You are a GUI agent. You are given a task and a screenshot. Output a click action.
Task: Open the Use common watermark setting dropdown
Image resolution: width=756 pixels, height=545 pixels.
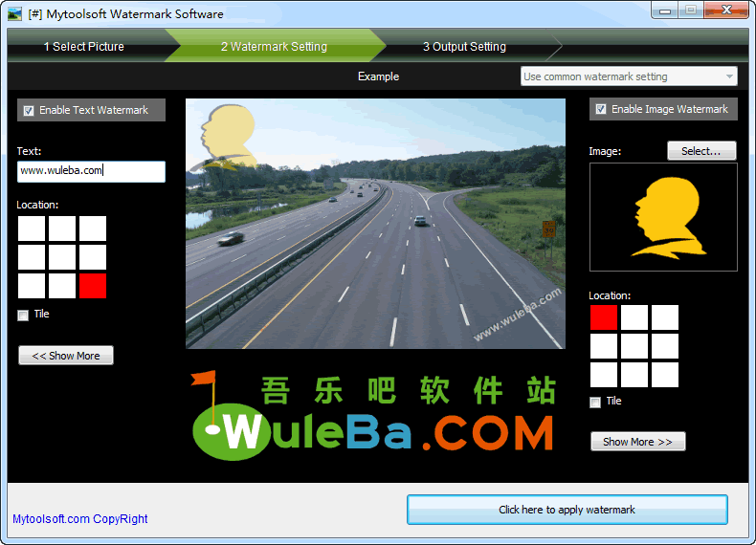coord(629,76)
